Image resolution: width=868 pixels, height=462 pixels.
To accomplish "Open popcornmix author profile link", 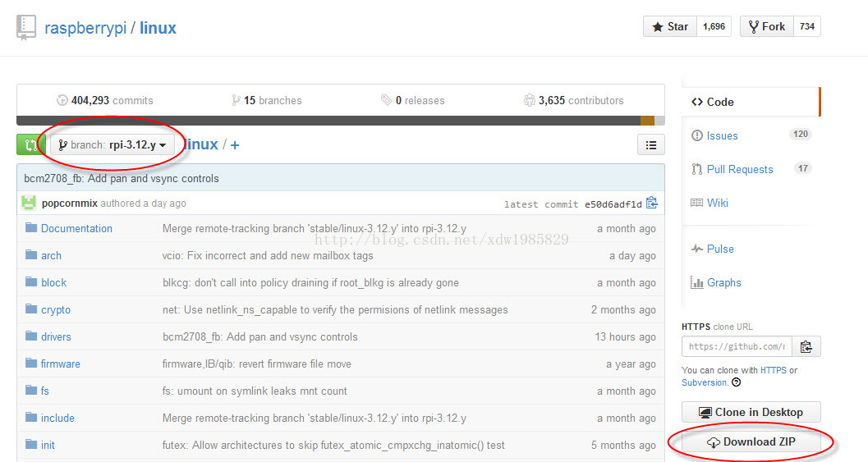I will pos(70,203).
